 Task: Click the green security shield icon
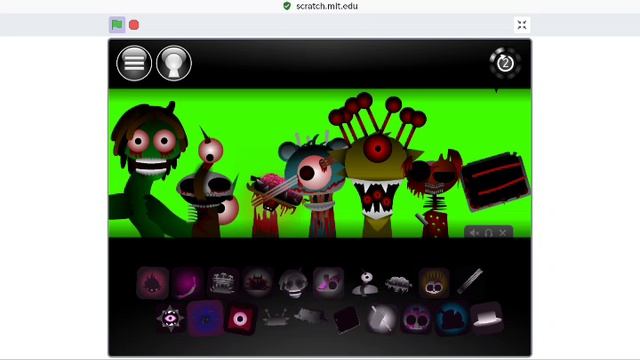pos(287,6)
